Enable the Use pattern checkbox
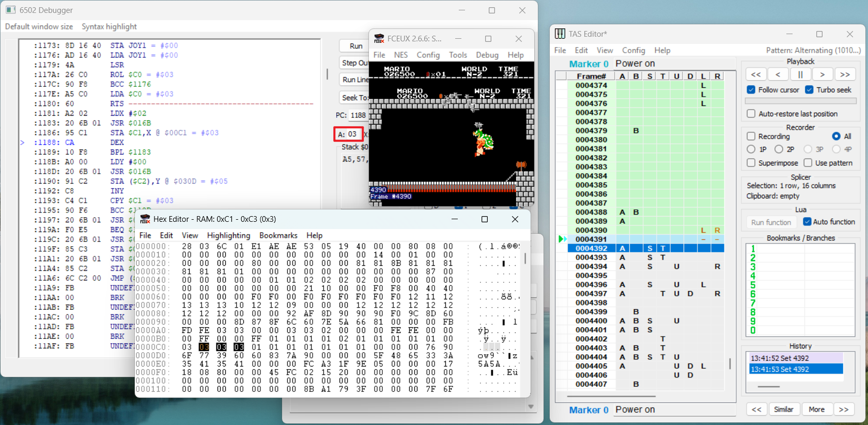The width and height of the screenshot is (868, 425). 808,163
